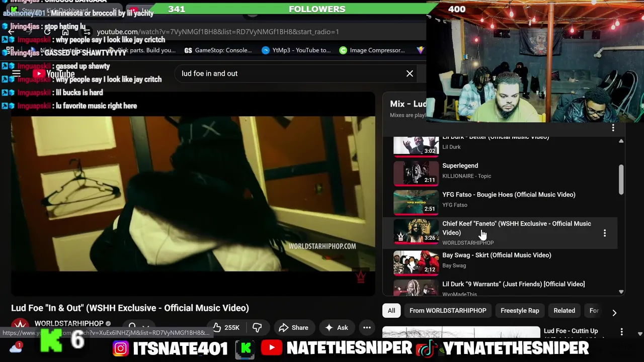The width and height of the screenshot is (644, 362).
Task: Open the YouTube hamburger guide menu
Action: (x=16, y=74)
